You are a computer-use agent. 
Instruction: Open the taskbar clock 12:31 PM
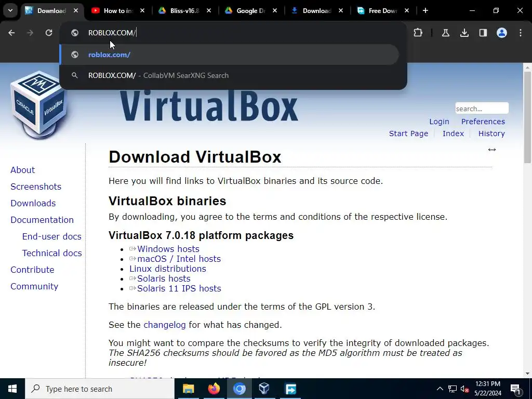pyautogui.click(x=487, y=389)
